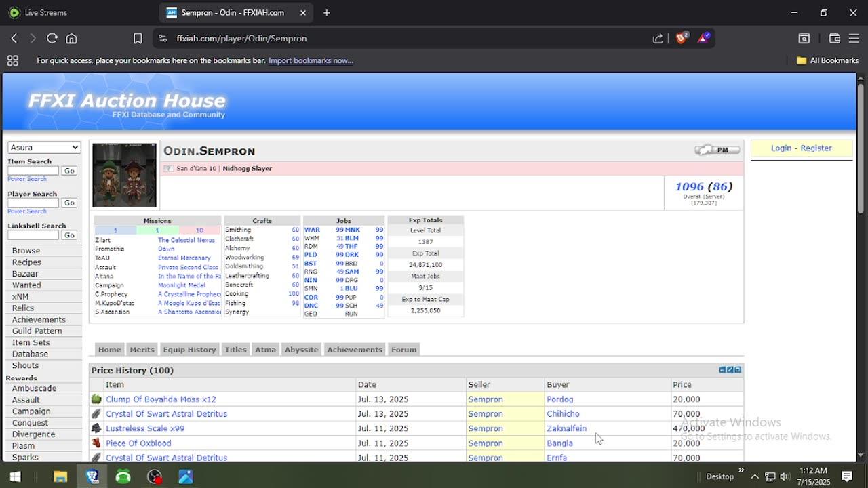Click the Lustreless Scale item icon
The image size is (868, 488).
pos(96,428)
